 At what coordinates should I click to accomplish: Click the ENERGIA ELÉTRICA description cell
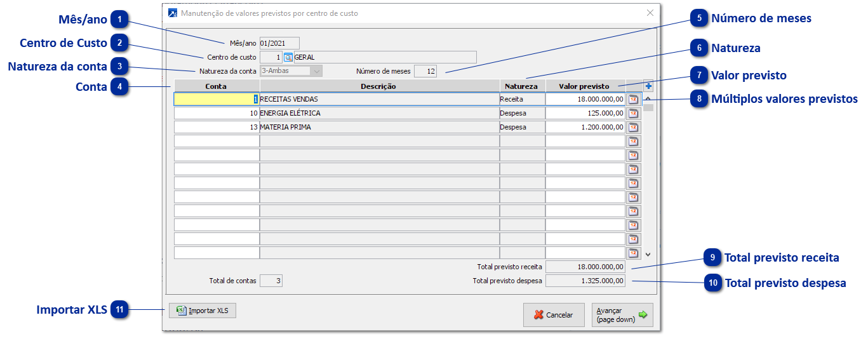379,113
